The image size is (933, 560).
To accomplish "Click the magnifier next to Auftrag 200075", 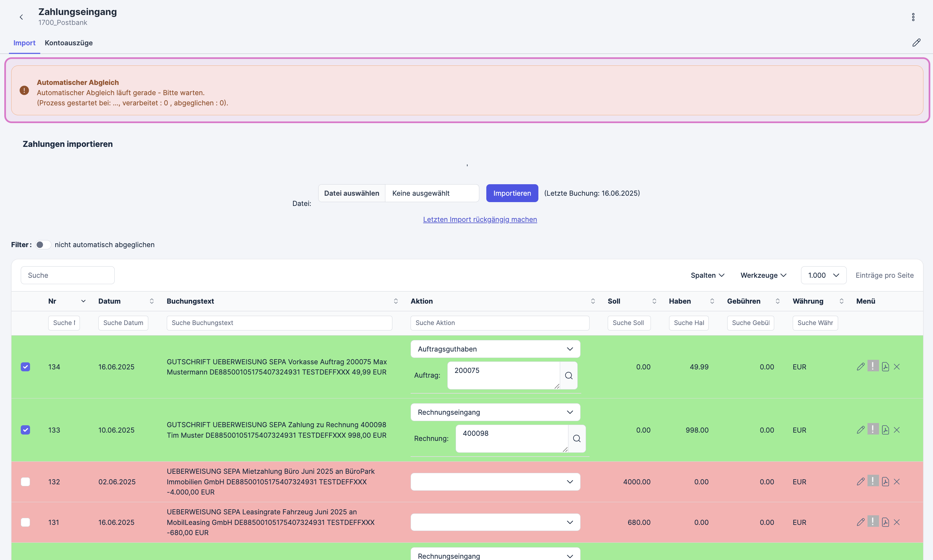I will 569,375.
